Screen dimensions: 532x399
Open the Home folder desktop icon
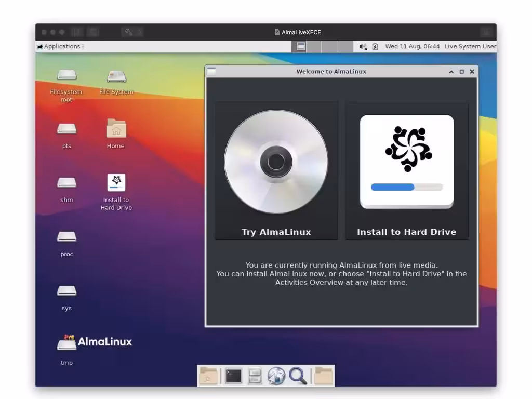[116, 128]
